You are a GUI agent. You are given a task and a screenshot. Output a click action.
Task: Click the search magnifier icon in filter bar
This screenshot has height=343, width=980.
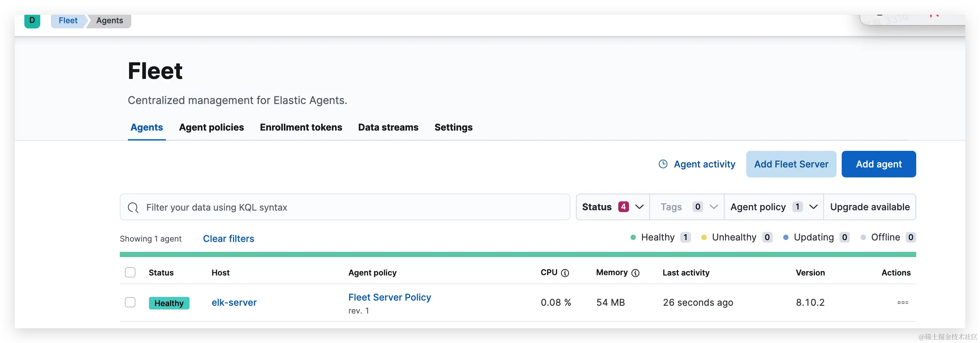click(x=133, y=208)
